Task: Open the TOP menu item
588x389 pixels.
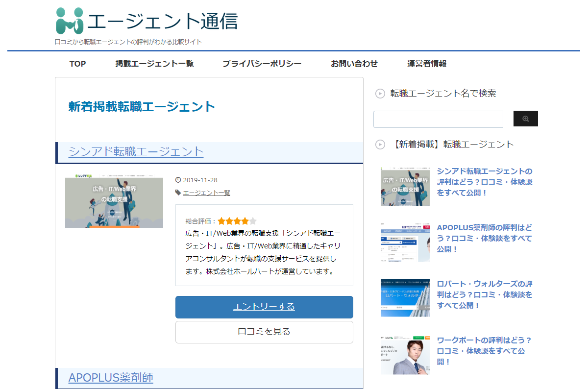Action: coord(77,64)
